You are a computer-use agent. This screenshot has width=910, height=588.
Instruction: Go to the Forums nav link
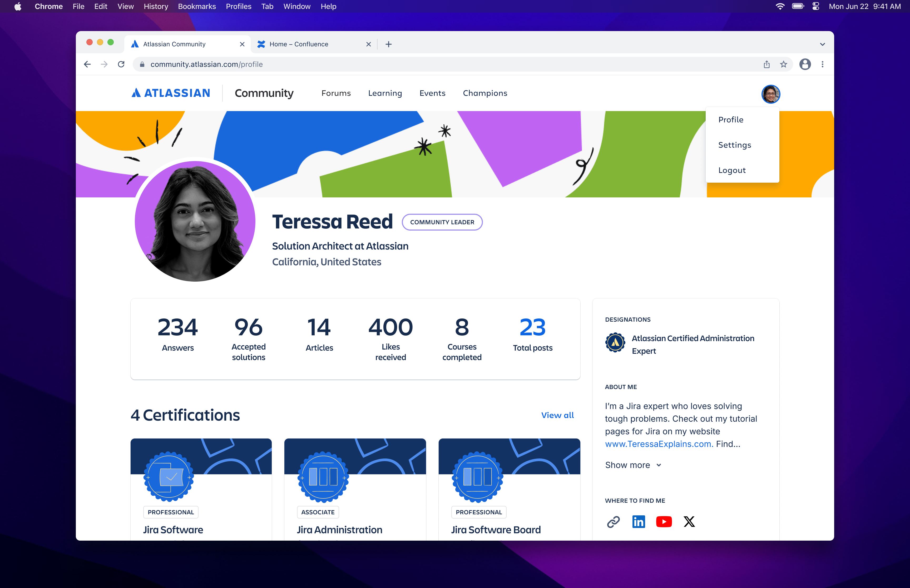click(x=336, y=93)
